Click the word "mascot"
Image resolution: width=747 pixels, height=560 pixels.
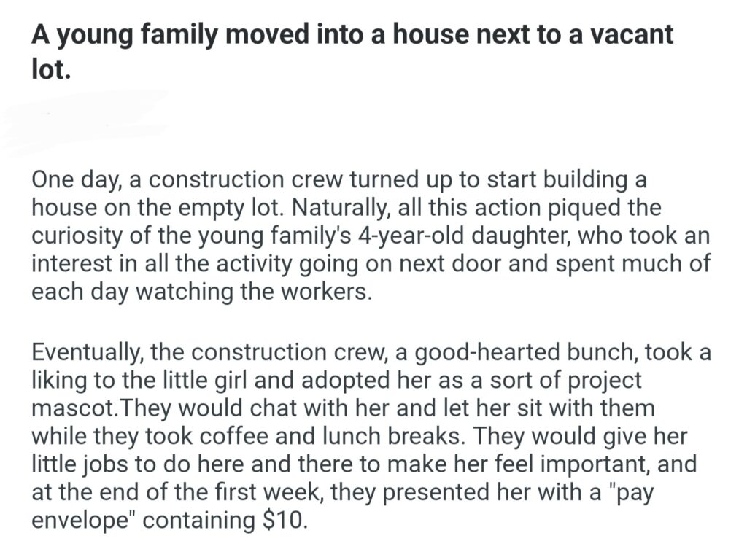(x=71, y=408)
